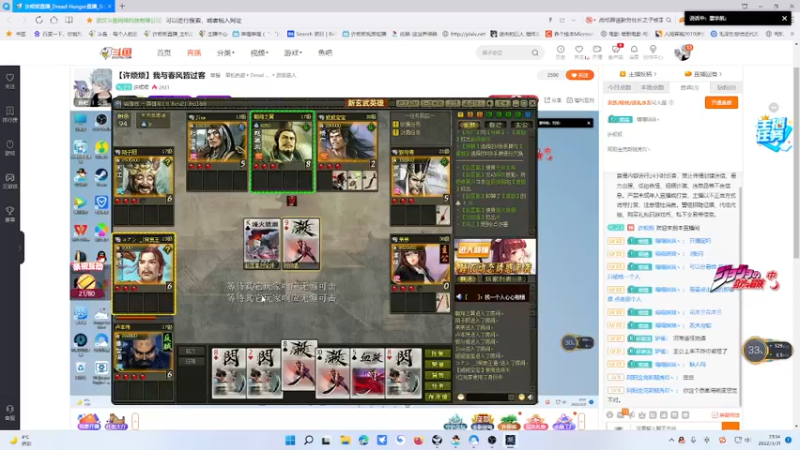The image size is (800, 450).
Task: Open 鱼吧 in Douyu navigation
Action: coord(325,53)
